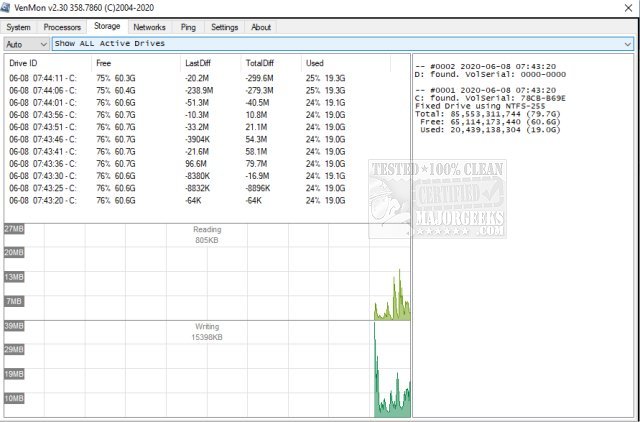Image resolution: width=640 pixels, height=422 pixels.
Task: Click the Total: 85,553,311,744 log line
Action: [488, 114]
